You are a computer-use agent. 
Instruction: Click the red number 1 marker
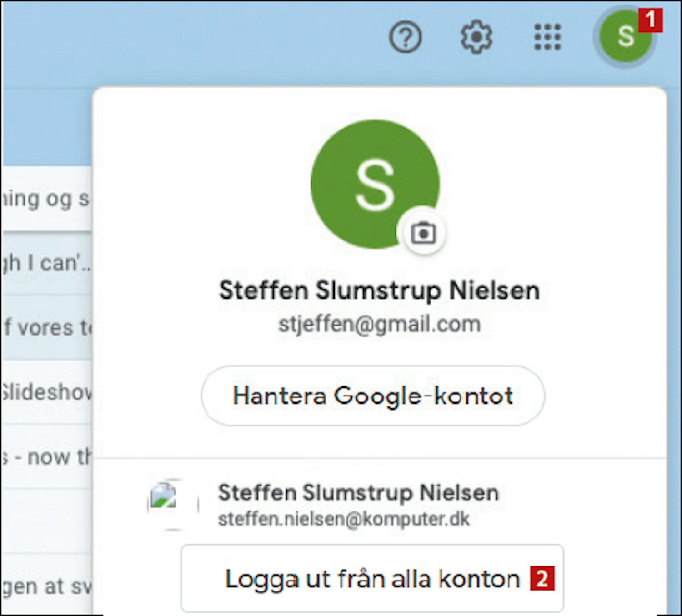(x=651, y=20)
